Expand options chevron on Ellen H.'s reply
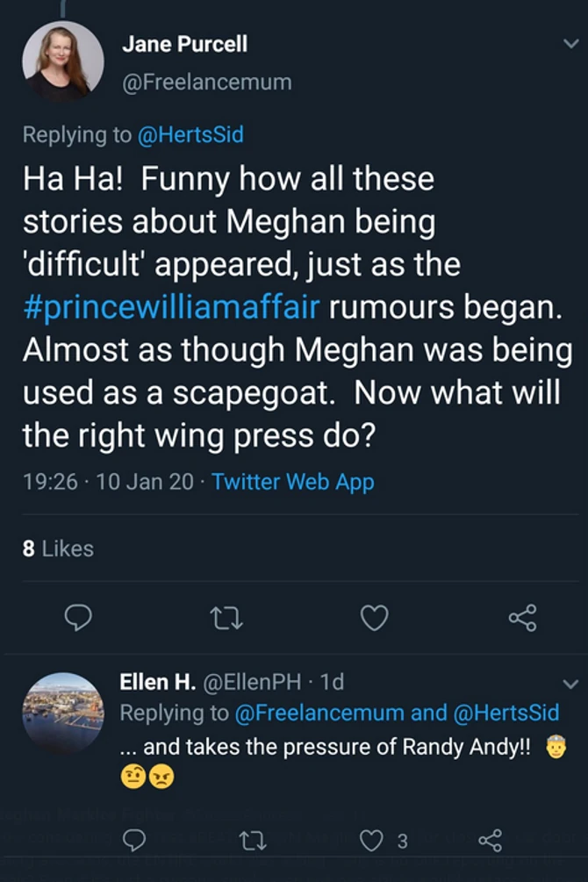Viewport: 588px width, 882px height. tap(570, 684)
